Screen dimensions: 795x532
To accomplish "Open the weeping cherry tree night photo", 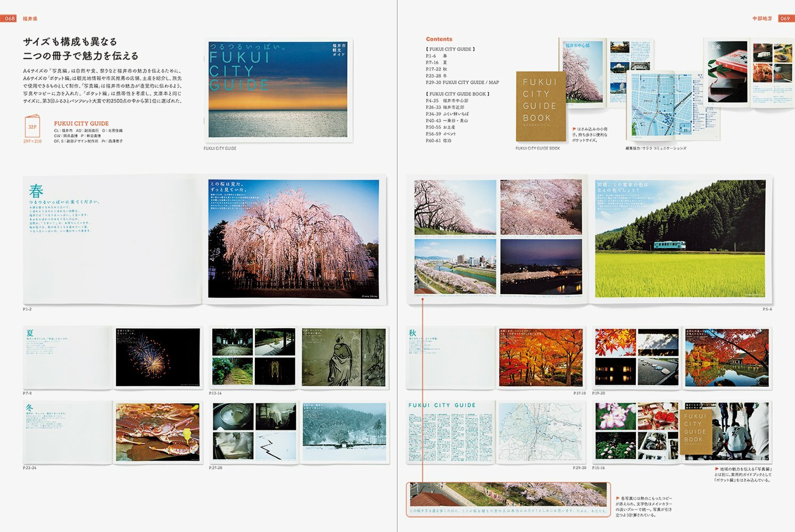I will [293, 238].
